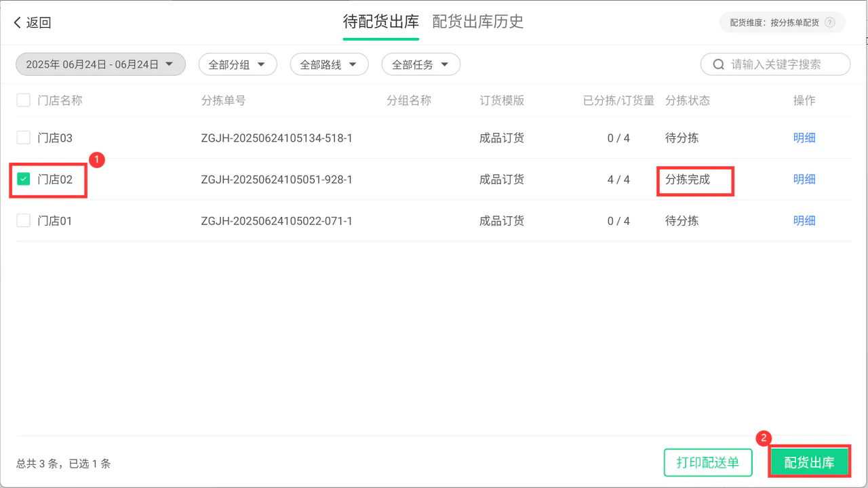Click the 配货出库 button

[809, 463]
